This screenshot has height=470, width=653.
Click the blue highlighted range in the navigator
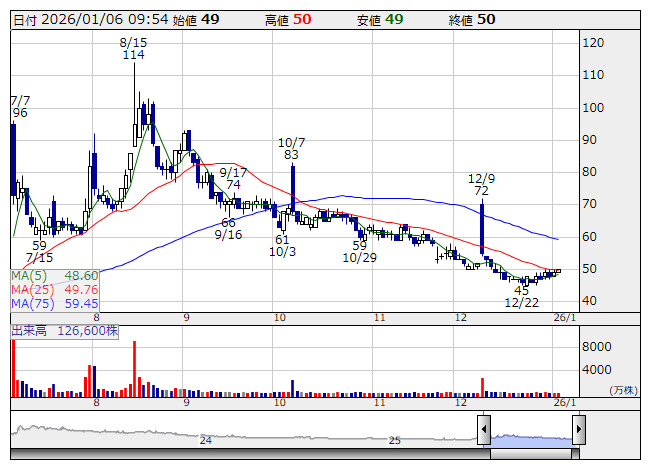point(530,438)
